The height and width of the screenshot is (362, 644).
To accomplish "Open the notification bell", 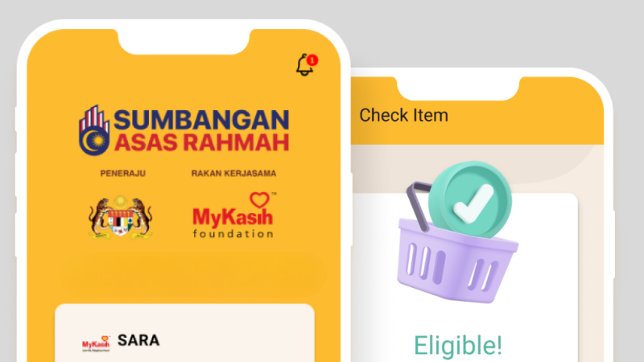I will 304,65.
